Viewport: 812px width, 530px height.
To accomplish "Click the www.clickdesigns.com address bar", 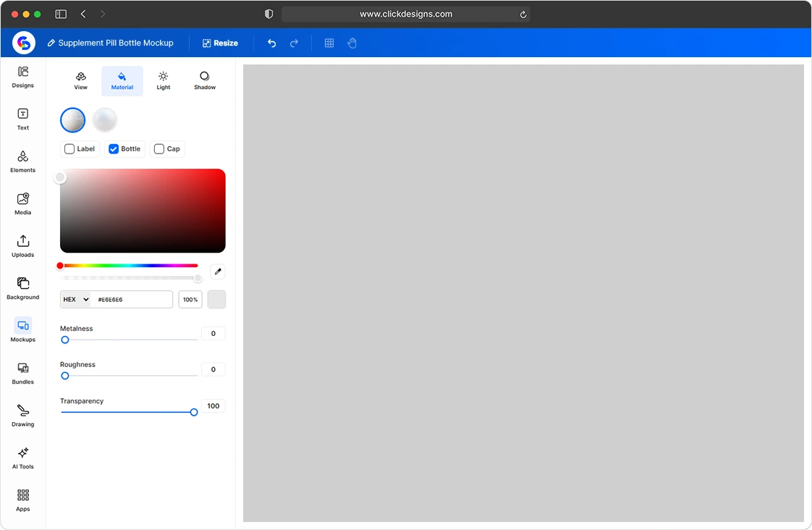I will pyautogui.click(x=405, y=14).
